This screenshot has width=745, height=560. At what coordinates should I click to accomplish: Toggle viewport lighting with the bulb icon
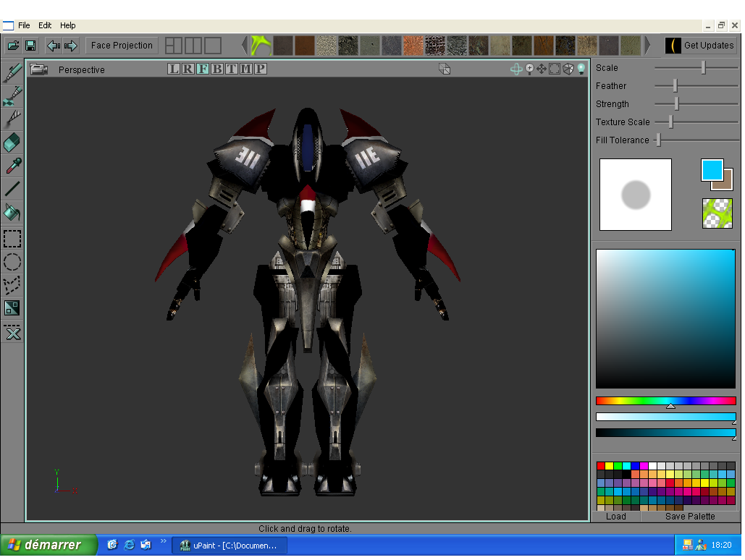coord(580,69)
